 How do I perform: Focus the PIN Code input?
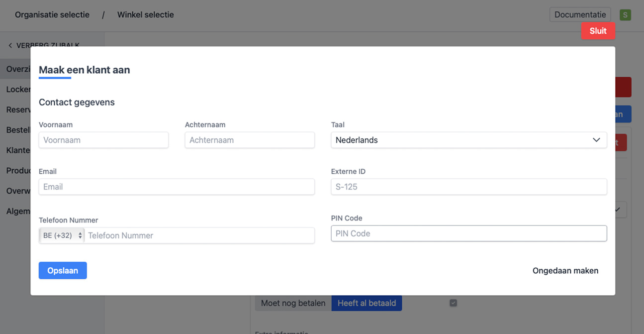tap(468, 233)
